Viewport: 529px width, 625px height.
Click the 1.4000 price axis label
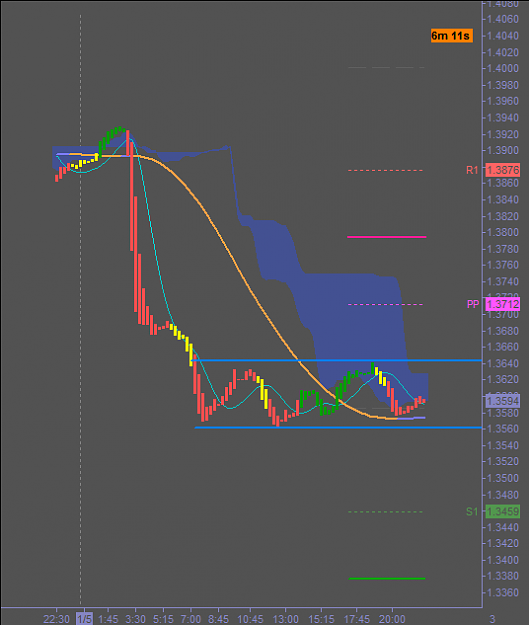pyautogui.click(x=503, y=68)
